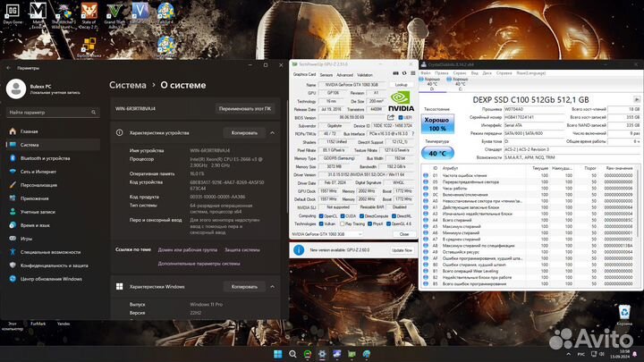Collapse the Характеристики устройства section
The image size is (644, 362).
coord(274,132)
